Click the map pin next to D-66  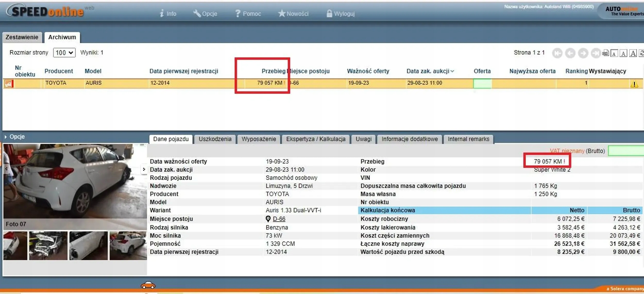(x=268, y=219)
